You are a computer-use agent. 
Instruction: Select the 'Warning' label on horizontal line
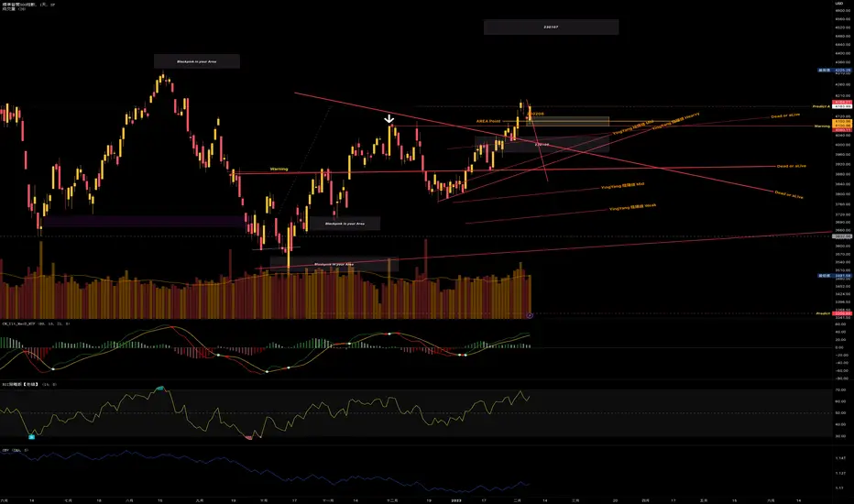[279, 169]
